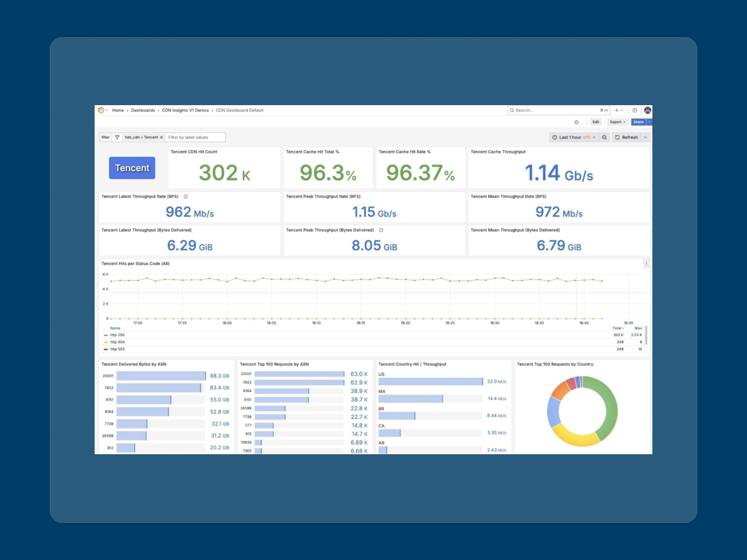Screen dimensions: 747x560
Task: Click the 1.15 Gb/s peak throughput value
Action: click(x=374, y=212)
